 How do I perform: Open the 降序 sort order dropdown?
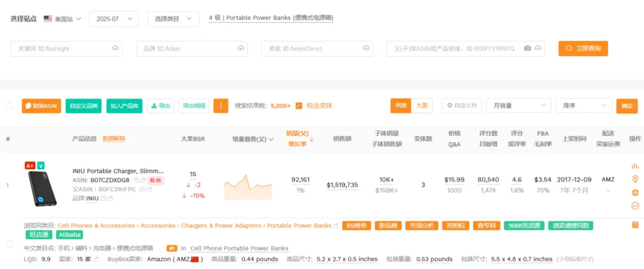[583, 106]
